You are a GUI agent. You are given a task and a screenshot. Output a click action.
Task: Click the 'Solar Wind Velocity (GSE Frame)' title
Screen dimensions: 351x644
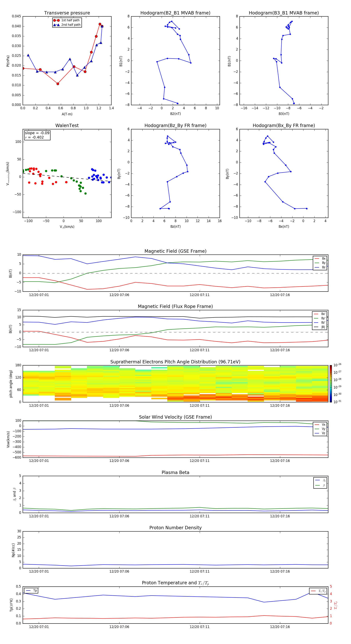175,417
